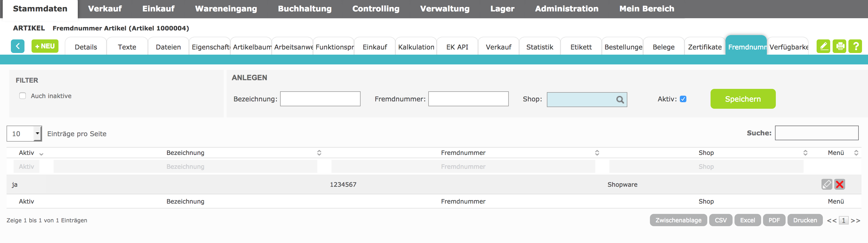Switch to the Kalkulation tab
The image size is (868, 243).
tap(416, 47)
